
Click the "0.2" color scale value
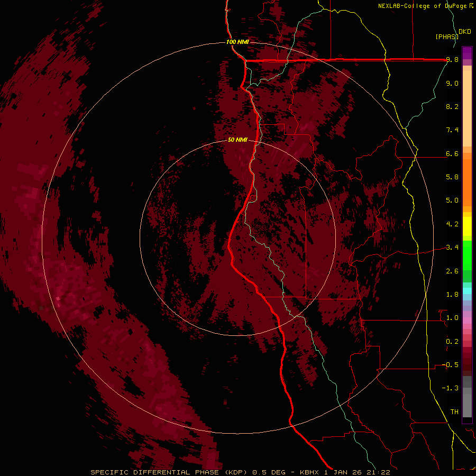452,342
